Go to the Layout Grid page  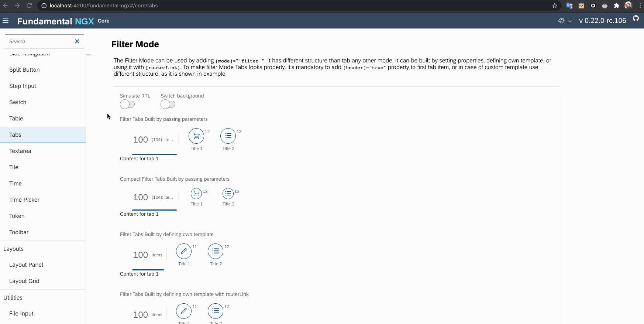click(x=43, y=281)
